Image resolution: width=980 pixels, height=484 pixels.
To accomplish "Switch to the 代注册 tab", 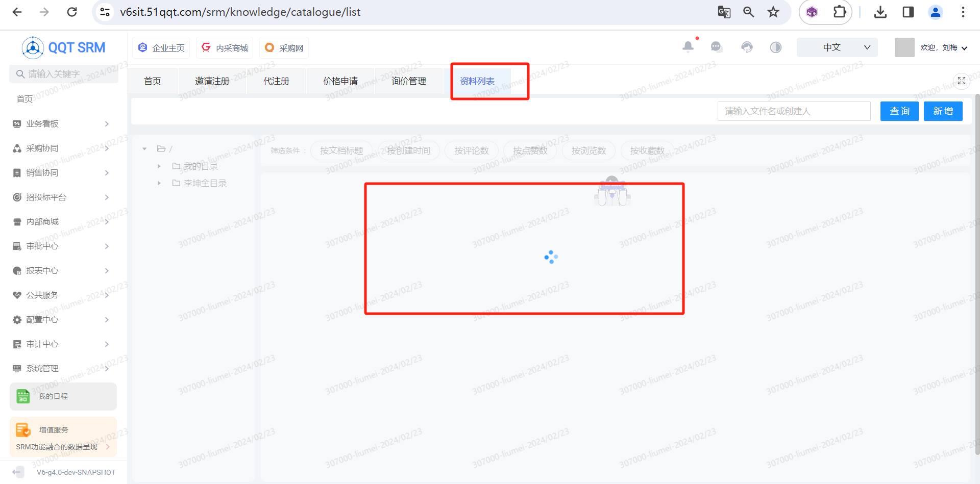I will click(x=276, y=81).
